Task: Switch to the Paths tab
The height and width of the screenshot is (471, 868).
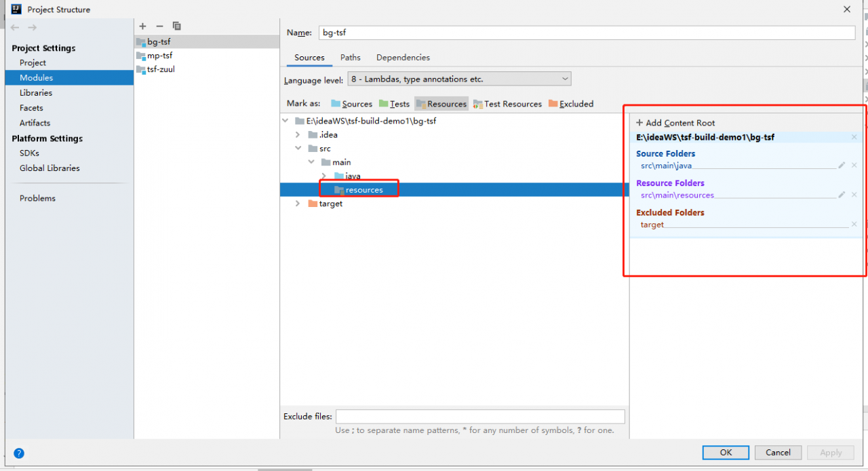Action: (x=351, y=58)
